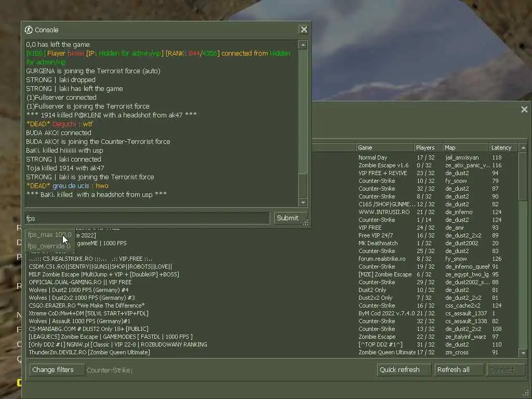Click the Counter-Strike; filter label
532x399 pixels.
110,370
